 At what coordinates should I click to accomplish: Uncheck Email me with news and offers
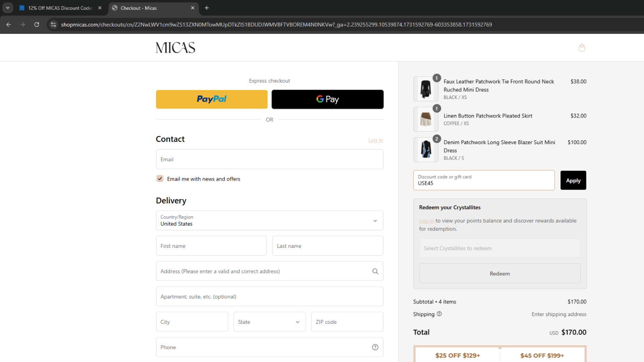coord(160,179)
